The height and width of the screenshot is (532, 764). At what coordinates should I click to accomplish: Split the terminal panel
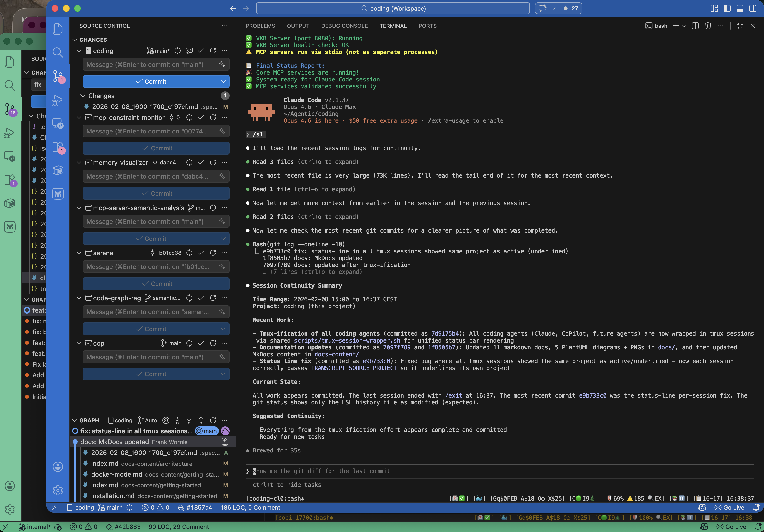tap(695, 26)
